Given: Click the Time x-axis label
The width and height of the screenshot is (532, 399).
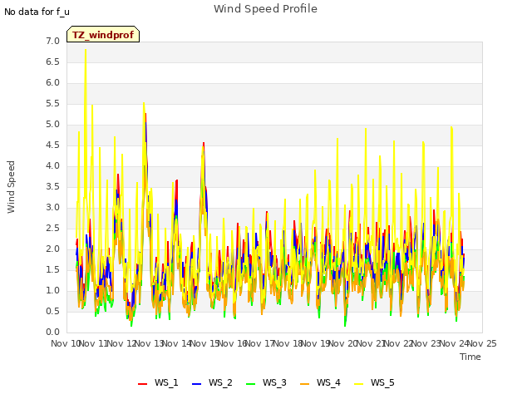Looking at the screenshot, I should coord(470,357).
